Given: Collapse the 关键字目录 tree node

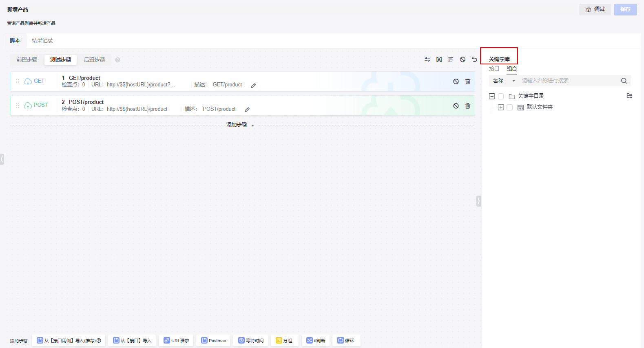Looking at the screenshot, I should 492,97.
